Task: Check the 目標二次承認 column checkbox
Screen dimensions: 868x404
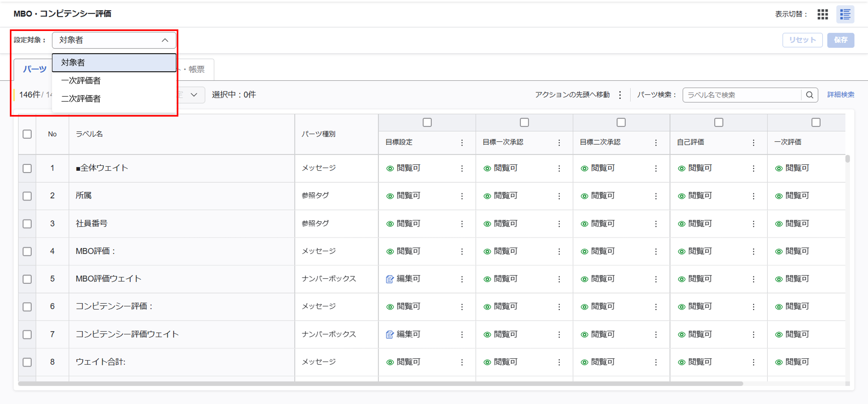Action: (x=621, y=122)
